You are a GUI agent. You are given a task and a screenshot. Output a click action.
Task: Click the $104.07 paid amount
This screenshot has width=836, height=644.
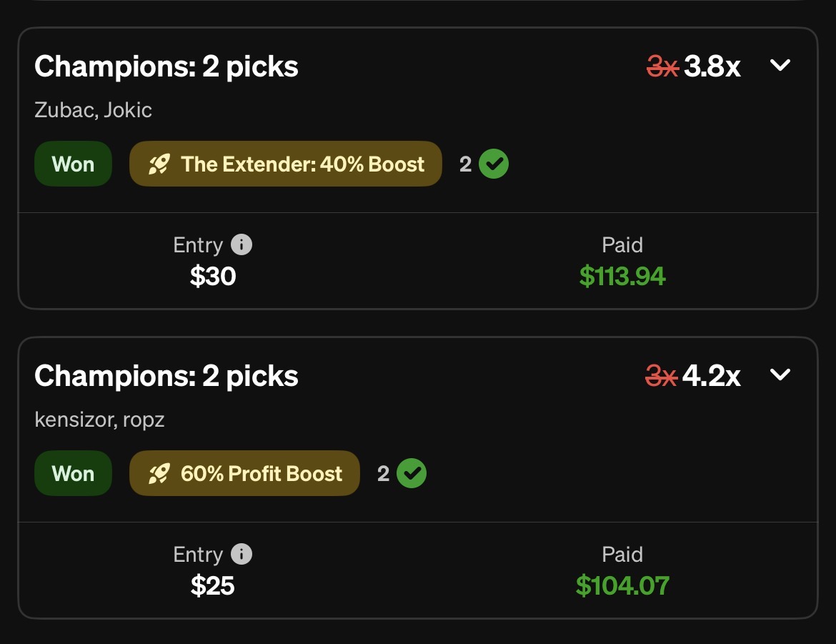coord(622,585)
